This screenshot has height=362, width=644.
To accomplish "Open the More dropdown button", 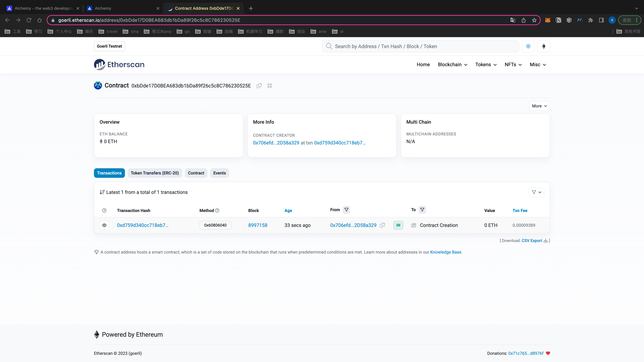I will tap(539, 106).
